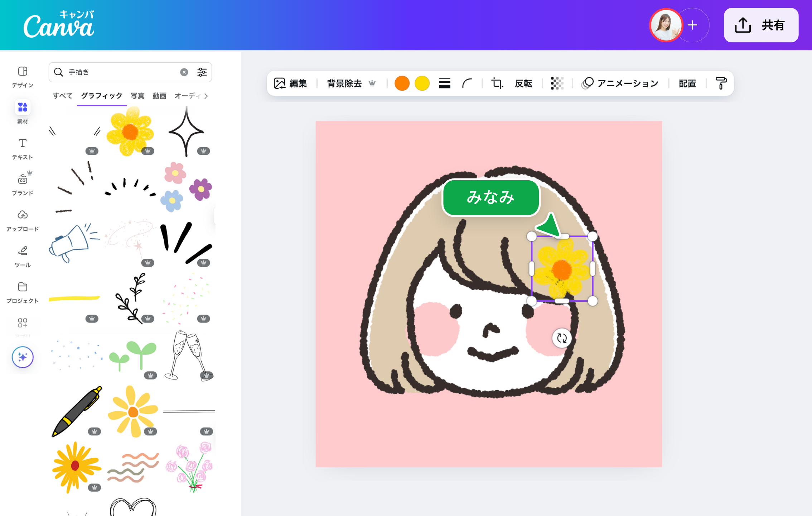
Task: Open the 素材 (Elements) sidebar panel
Action: [23, 113]
